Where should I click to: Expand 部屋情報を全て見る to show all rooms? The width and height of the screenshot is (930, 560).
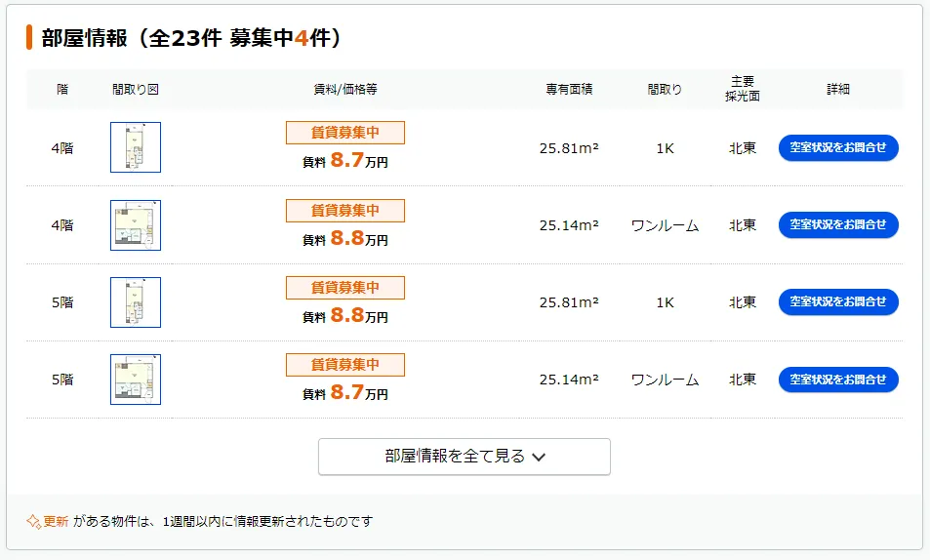coord(464,457)
